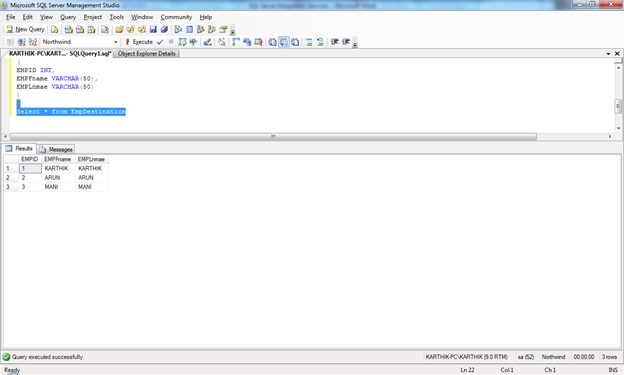Open Design Query in Editor
The width and height of the screenshot is (624, 375).
point(207,42)
